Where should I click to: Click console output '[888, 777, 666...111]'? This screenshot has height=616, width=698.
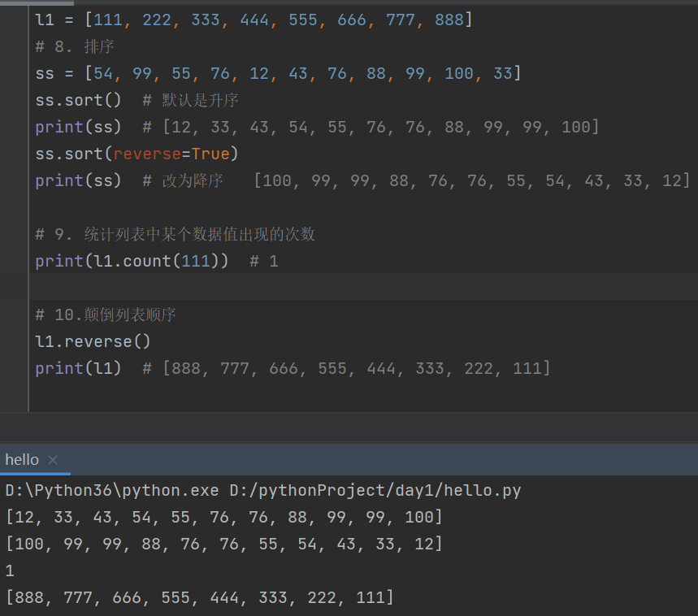point(199,598)
